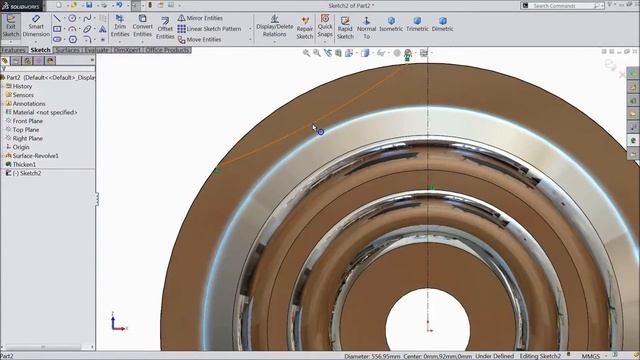Viewport: 640px width, 360px height.
Task: Select Top Plane in the tree
Action: 22,129
